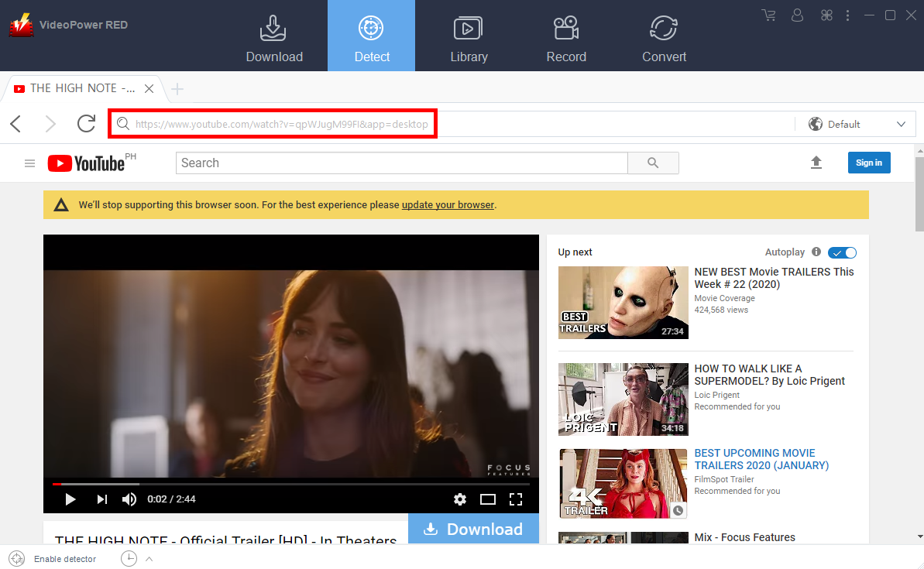Collapse the detector bar with the chevron
Image resolution: width=924 pixels, height=569 pixels.
coord(149,558)
